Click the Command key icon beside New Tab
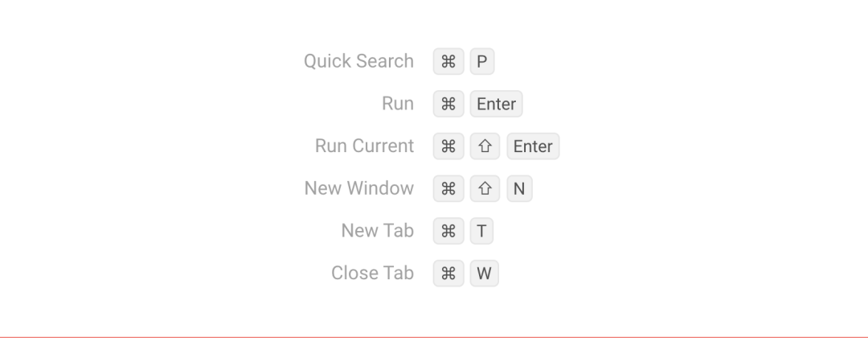868x338 pixels. point(448,231)
